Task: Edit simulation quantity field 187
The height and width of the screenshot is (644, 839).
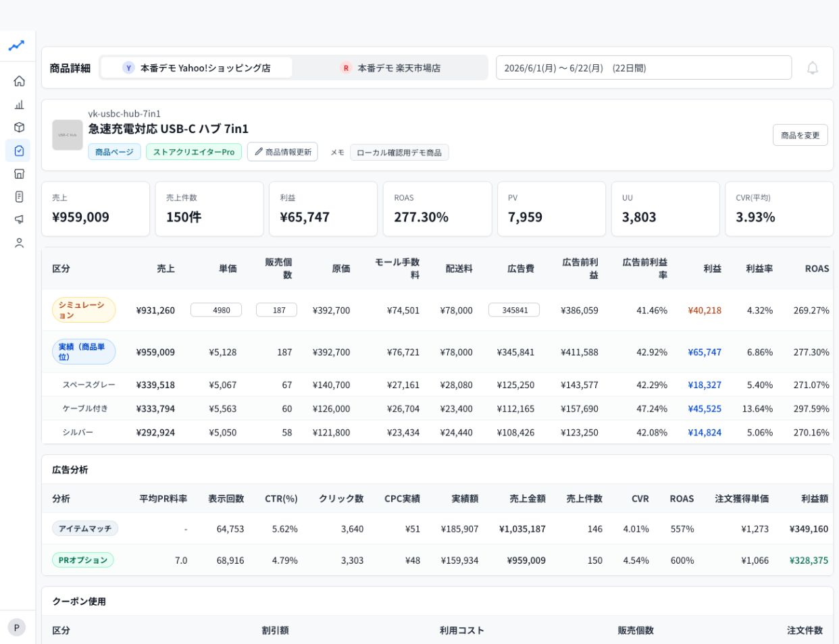Action: [276, 310]
